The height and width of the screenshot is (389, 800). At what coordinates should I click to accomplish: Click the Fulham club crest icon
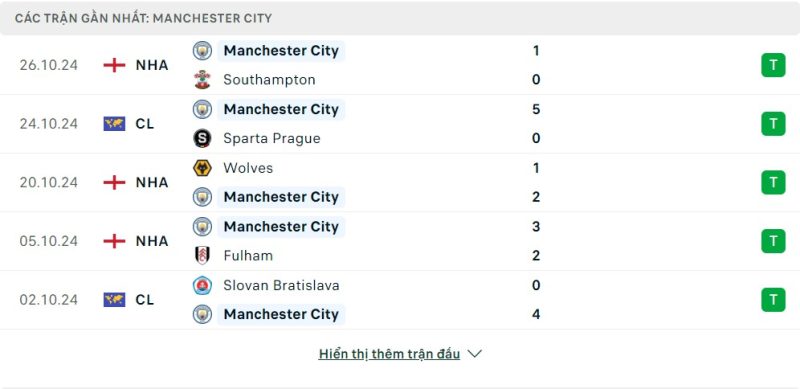click(x=202, y=255)
